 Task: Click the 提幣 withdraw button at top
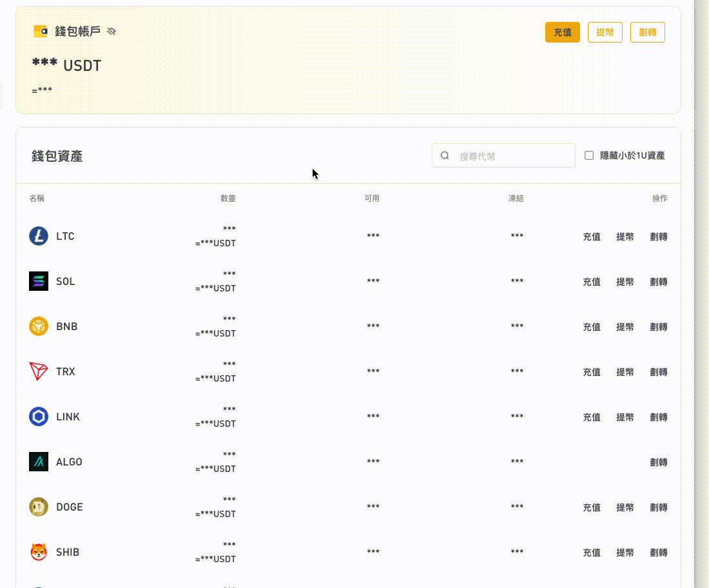click(x=605, y=32)
